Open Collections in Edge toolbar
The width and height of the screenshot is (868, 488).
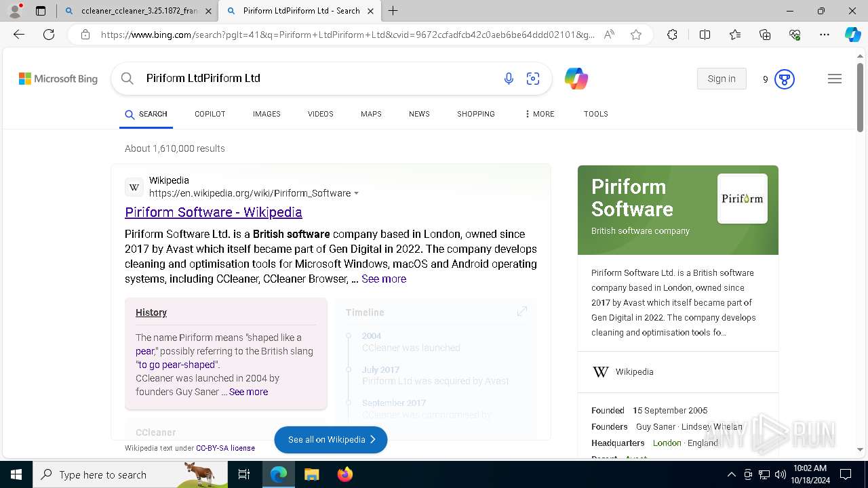pyautogui.click(x=765, y=35)
